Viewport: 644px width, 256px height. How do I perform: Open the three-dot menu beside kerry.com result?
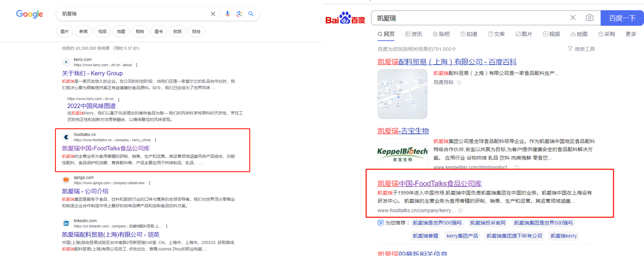tap(137, 65)
